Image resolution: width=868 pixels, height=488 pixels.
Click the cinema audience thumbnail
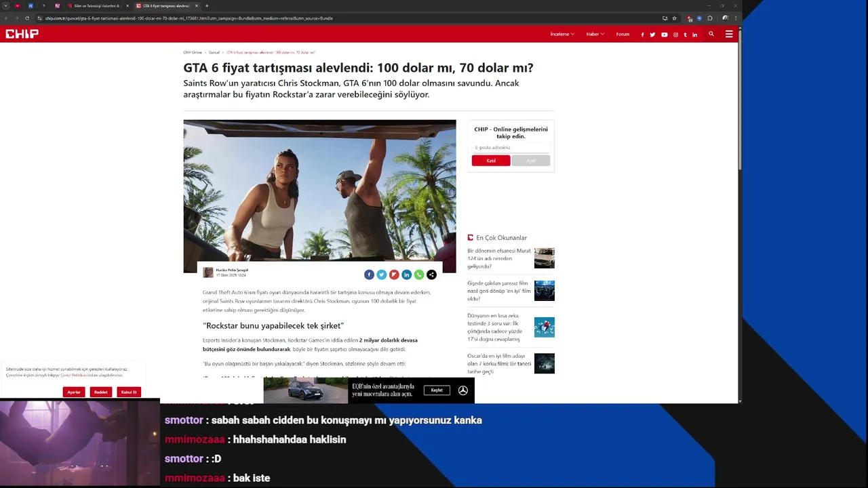(545, 291)
